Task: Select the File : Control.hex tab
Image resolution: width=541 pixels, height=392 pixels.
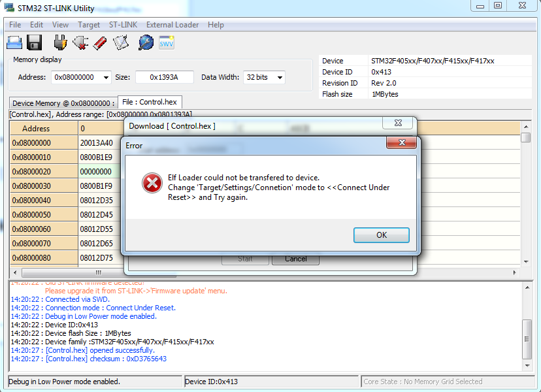Action: 150,102
